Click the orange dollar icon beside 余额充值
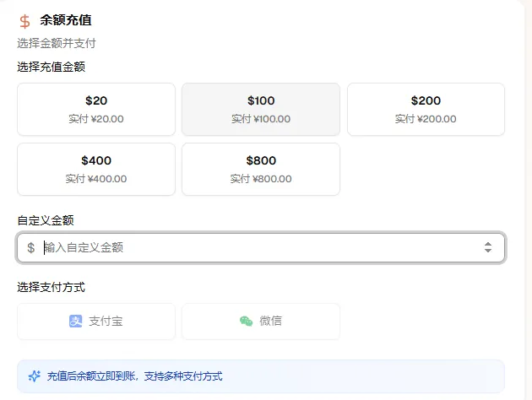532x400 pixels. (x=24, y=21)
